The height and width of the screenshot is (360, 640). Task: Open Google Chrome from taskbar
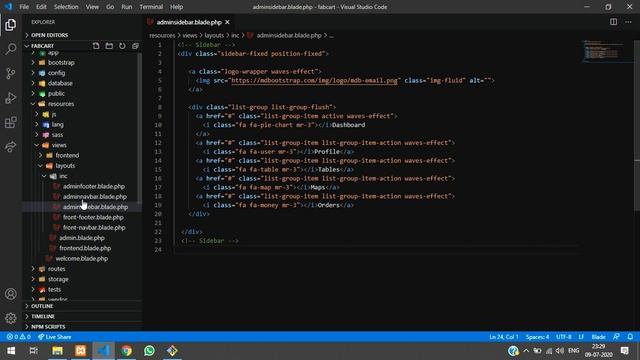click(x=127, y=351)
